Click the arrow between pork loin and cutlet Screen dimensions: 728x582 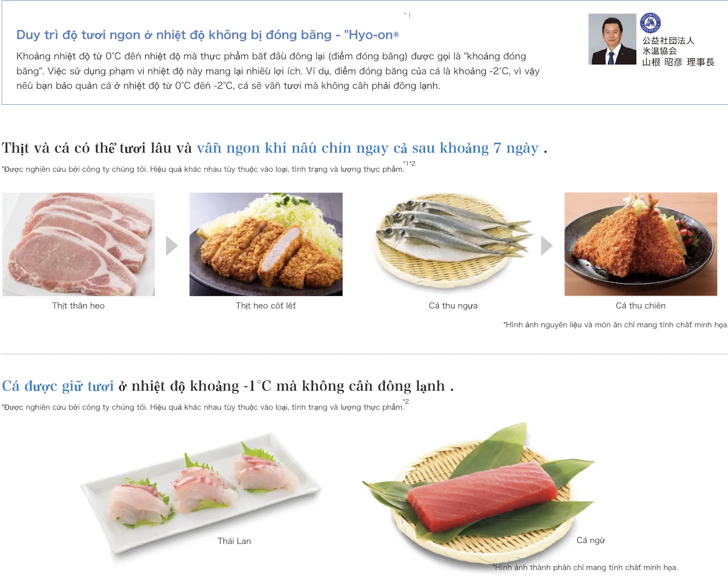click(x=172, y=245)
